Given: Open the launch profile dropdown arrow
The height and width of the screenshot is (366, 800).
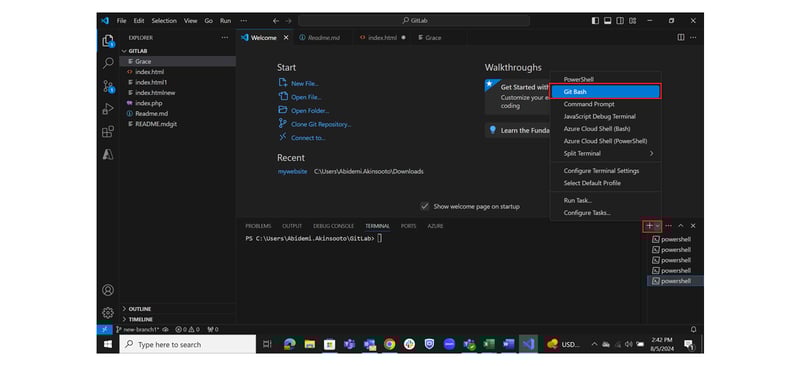Looking at the screenshot, I should (658, 226).
